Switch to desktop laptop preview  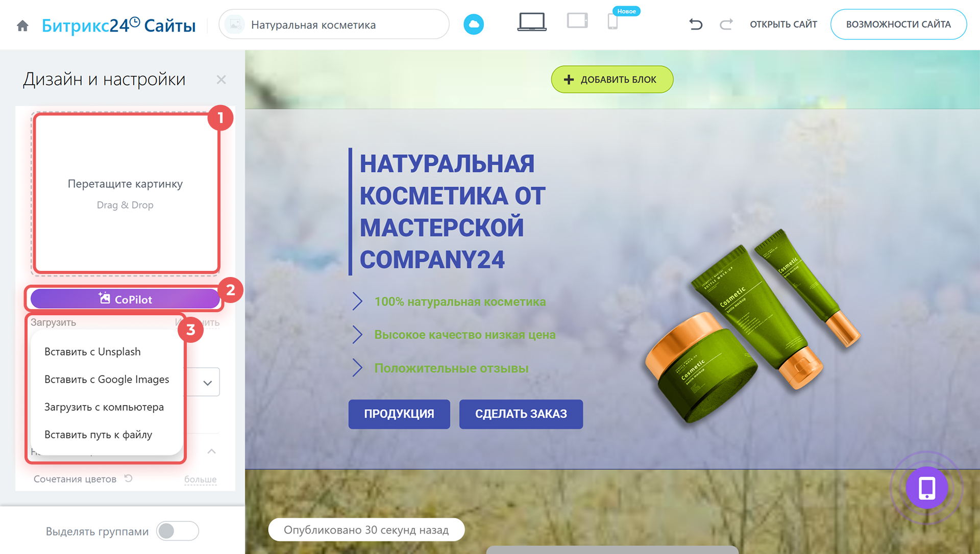[531, 22]
